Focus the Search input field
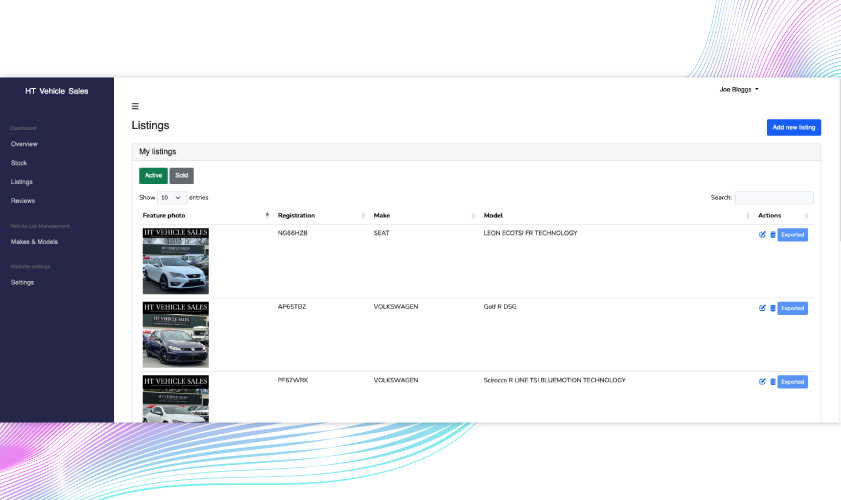The width and height of the screenshot is (841, 500). coord(774,197)
